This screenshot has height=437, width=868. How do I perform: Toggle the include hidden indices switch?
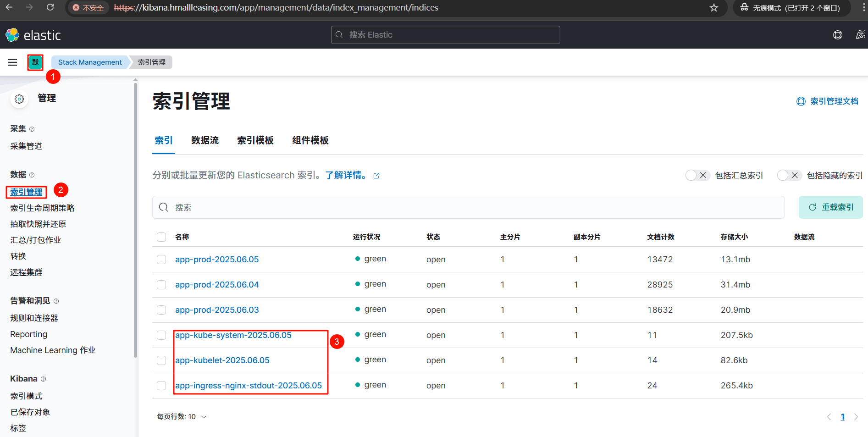(x=789, y=175)
